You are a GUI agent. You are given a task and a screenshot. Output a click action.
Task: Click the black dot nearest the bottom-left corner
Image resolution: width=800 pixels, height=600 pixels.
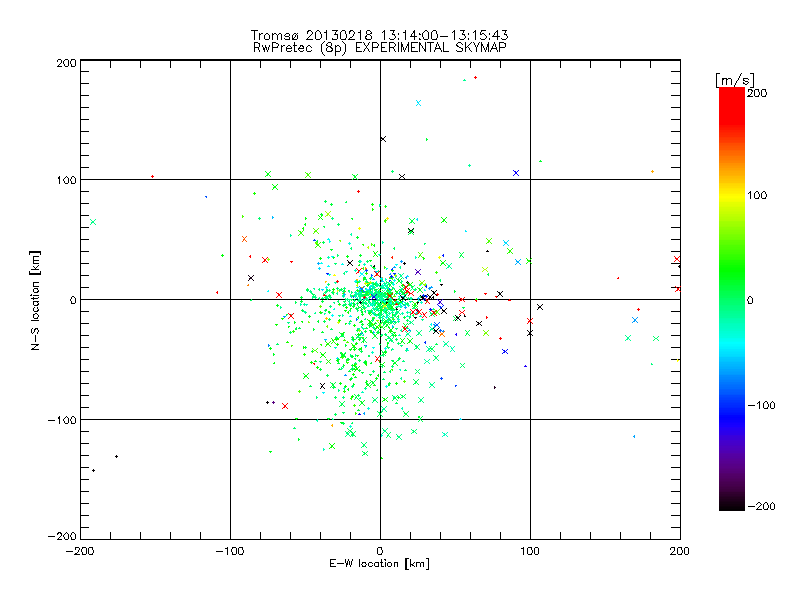pyautogui.click(x=93, y=470)
